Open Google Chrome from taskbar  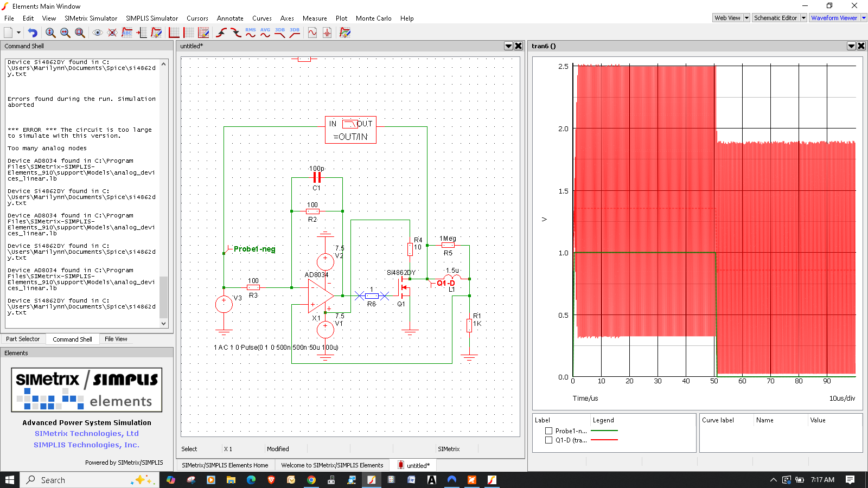(x=311, y=480)
